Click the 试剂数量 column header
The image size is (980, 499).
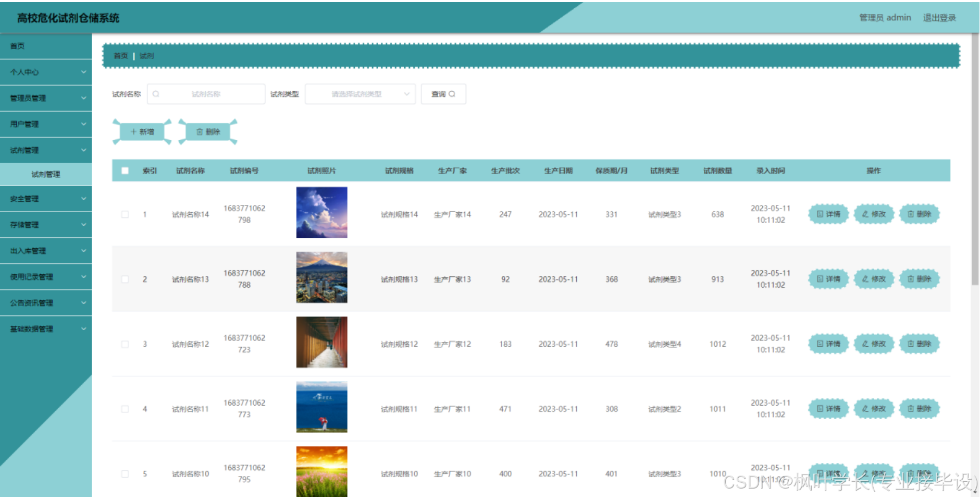(x=717, y=171)
